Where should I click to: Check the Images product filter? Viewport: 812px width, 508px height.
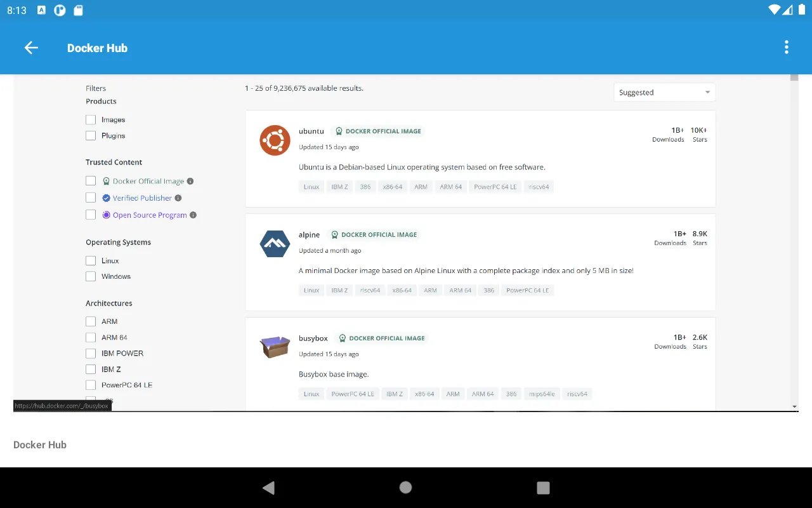click(91, 119)
